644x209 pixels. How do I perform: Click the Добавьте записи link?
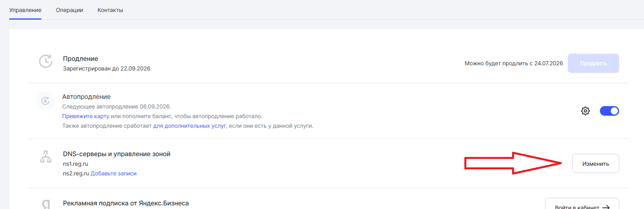pyautogui.click(x=113, y=173)
